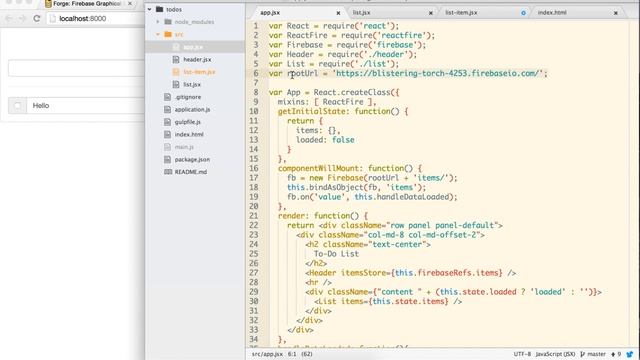Click the 6:1 cursor position in status bar
This screenshot has height=360, width=640.
tap(292, 354)
